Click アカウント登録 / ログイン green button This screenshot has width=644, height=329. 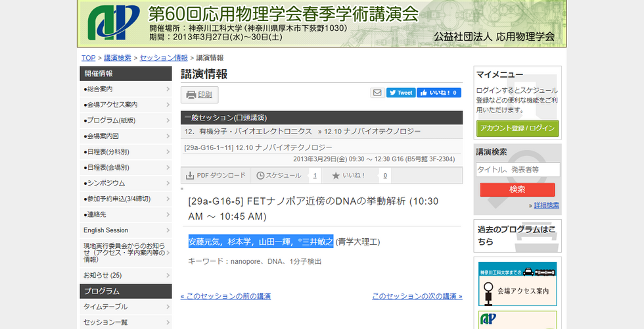point(518,128)
